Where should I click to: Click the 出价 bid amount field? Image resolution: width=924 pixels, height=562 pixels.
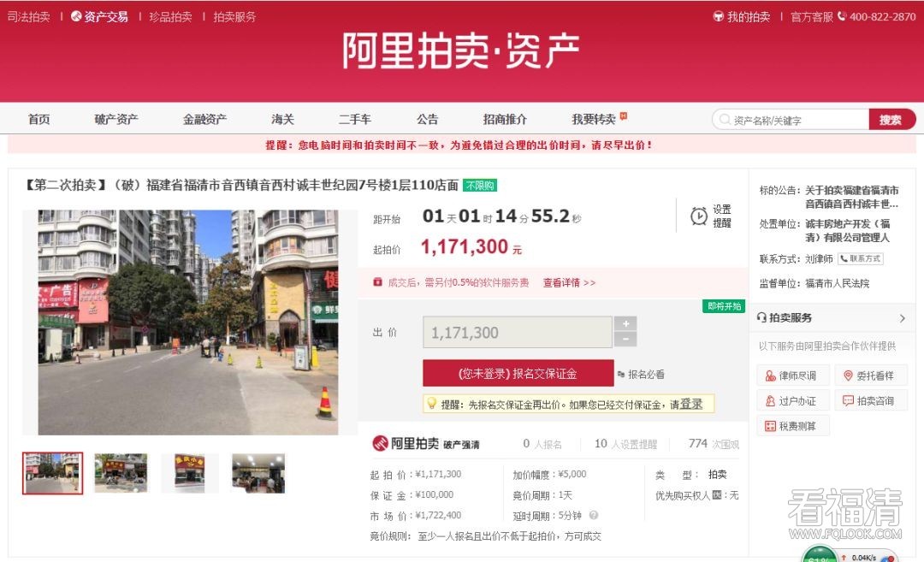click(518, 332)
